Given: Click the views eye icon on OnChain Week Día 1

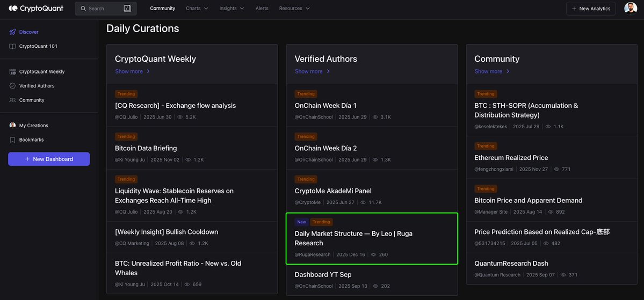Looking at the screenshot, I should [375, 117].
